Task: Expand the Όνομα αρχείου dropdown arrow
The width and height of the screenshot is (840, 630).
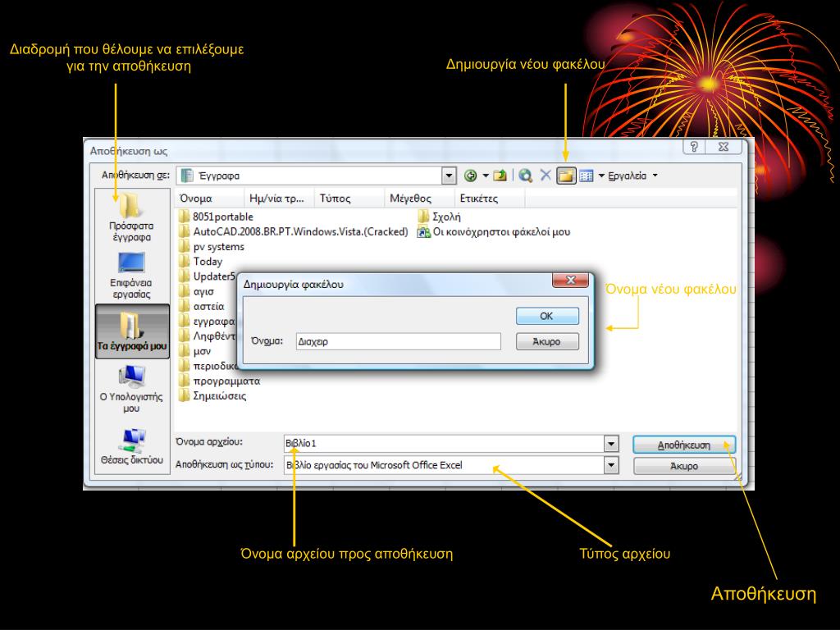Action: pos(610,444)
